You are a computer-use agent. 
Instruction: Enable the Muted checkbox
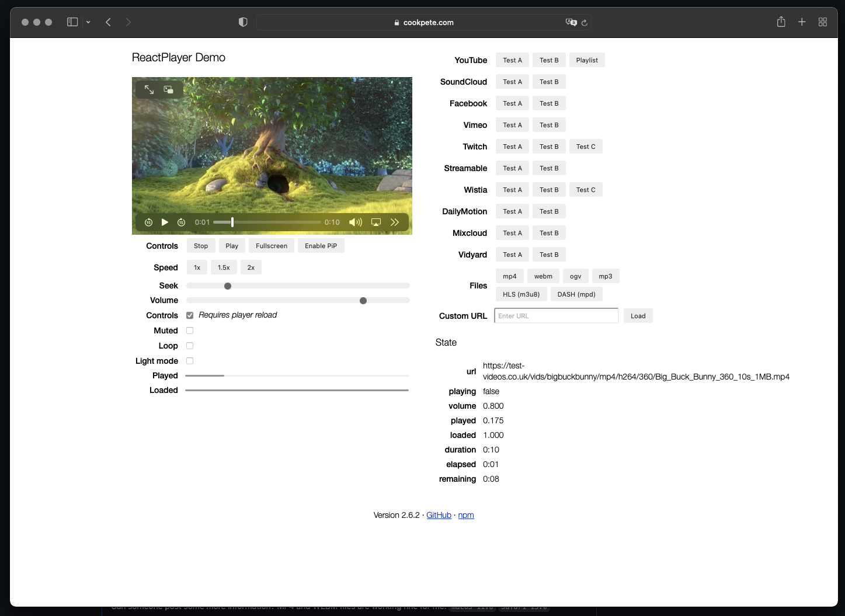pyautogui.click(x=190, y=330)
